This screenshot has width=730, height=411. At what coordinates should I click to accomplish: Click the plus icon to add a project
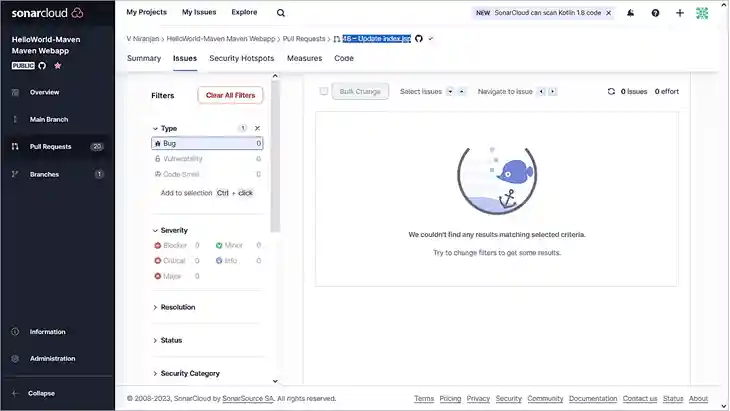point(680,13)
